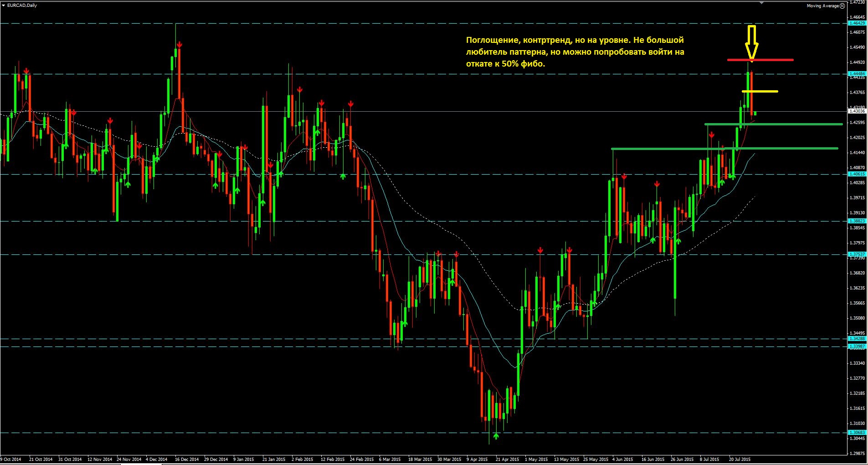Click the 4 Jun 2015 date label

coord(622,460)
